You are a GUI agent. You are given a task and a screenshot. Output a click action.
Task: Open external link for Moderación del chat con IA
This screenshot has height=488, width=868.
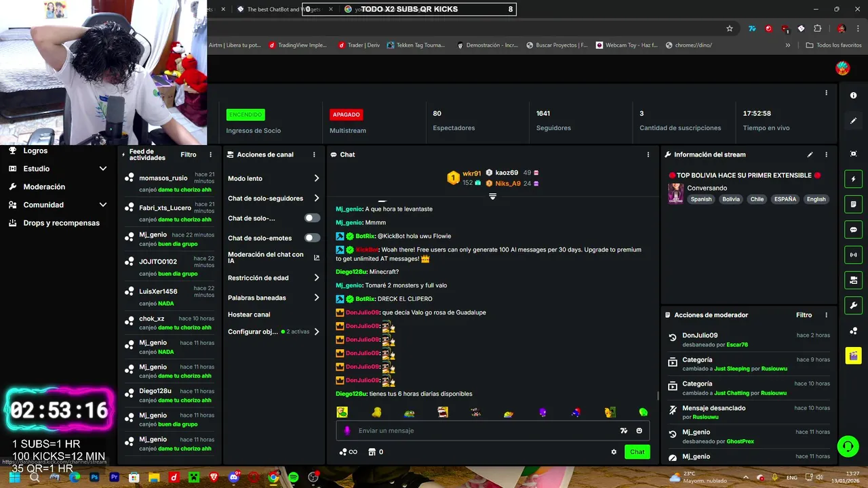[317, 258]
